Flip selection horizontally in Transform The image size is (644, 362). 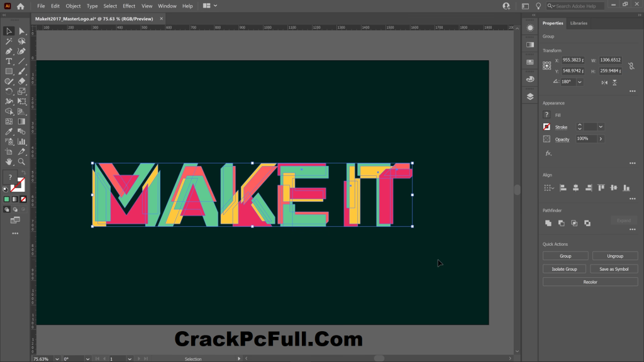pyautogui.click(x=604, y=82)
